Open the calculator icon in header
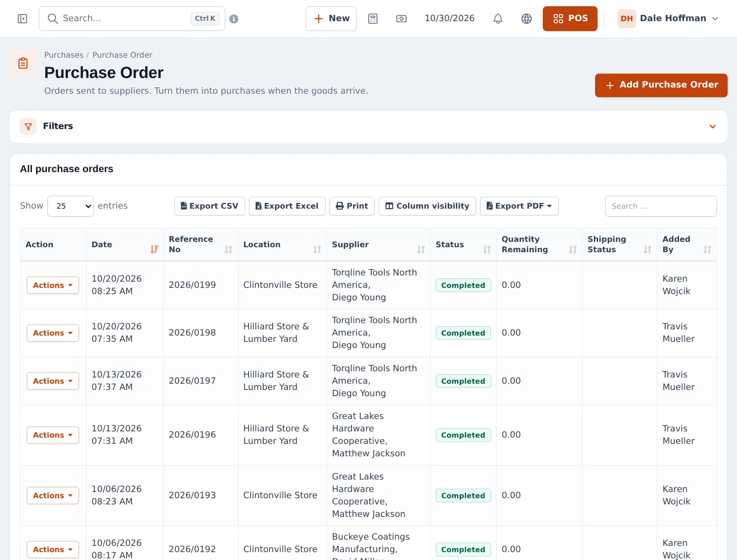The height and width of the screenshot is (560, 737). tap(373, 19)
